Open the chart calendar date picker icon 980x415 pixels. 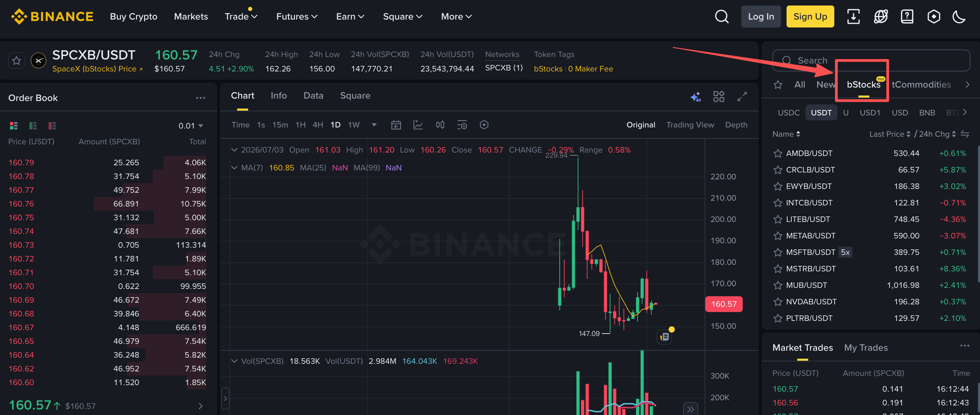(x=396, y=125)
